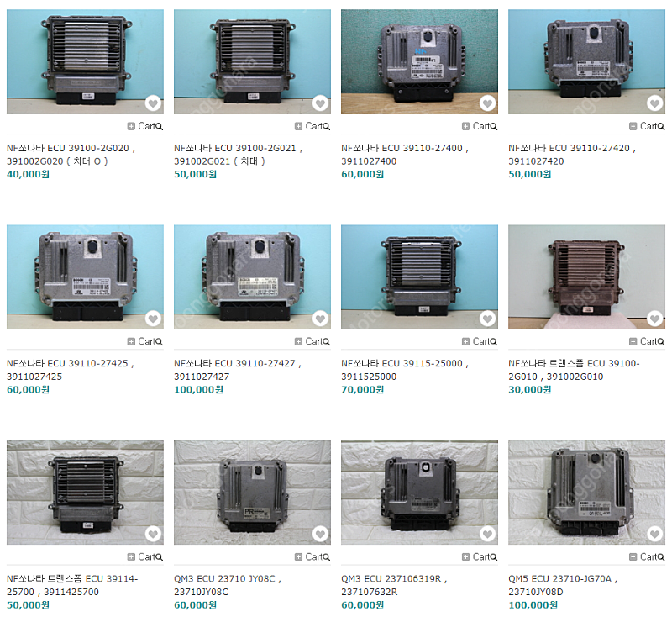Add ECU 39110-27427 to cart via plus icon
The image size is (672, 622).
[x=298, y=341]
